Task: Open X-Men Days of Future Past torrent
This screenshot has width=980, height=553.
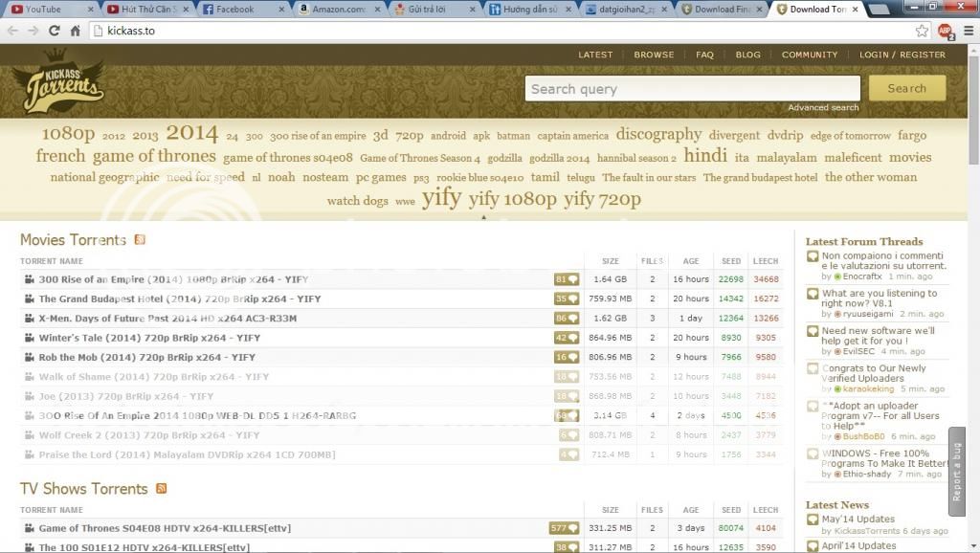Action: click(167, 318)
